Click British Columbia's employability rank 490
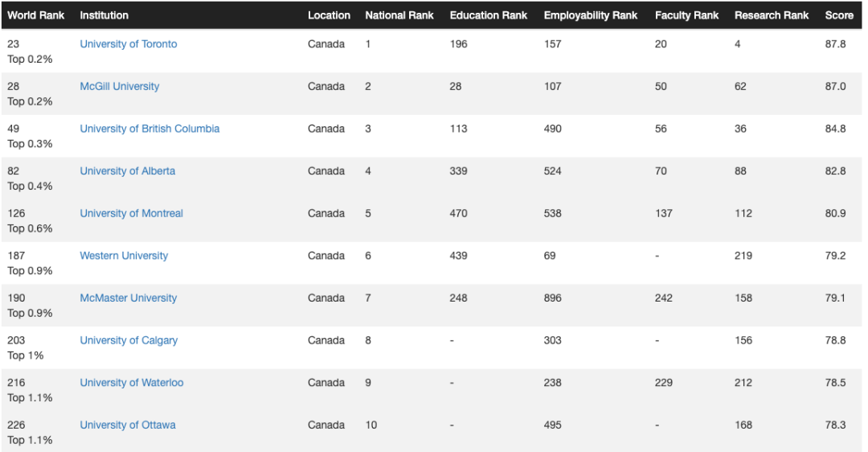The width and height of the screenshot is (868, 452). pos(552,129)
